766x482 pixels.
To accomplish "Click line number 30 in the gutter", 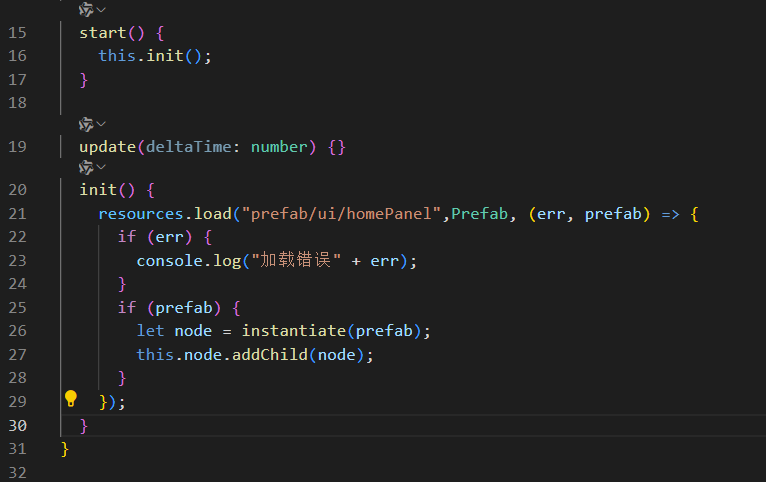I will (18, 425).
